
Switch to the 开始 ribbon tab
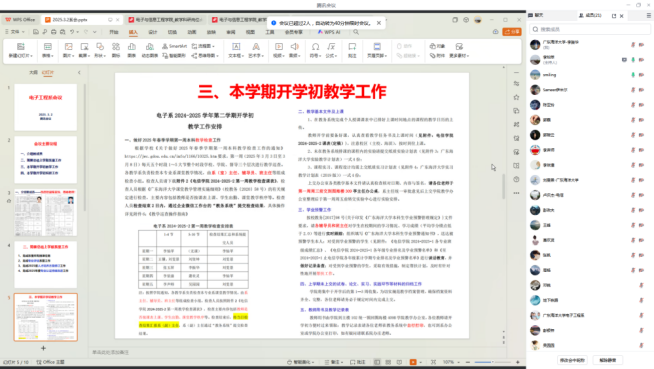[113, 32]
